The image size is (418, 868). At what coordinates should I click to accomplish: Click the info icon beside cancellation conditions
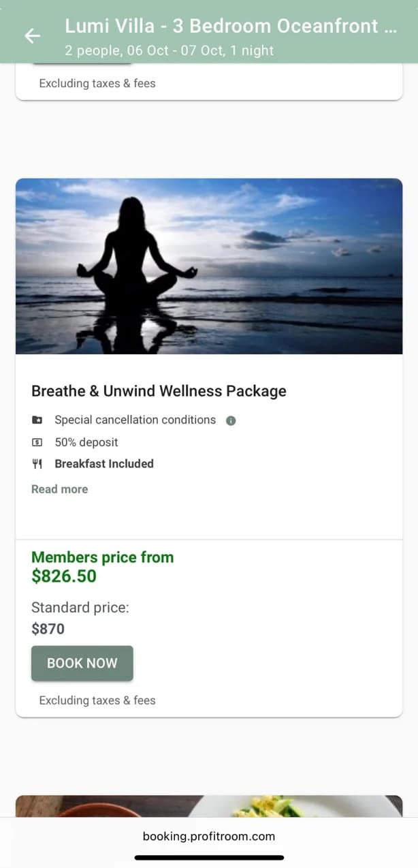point(231,420)
